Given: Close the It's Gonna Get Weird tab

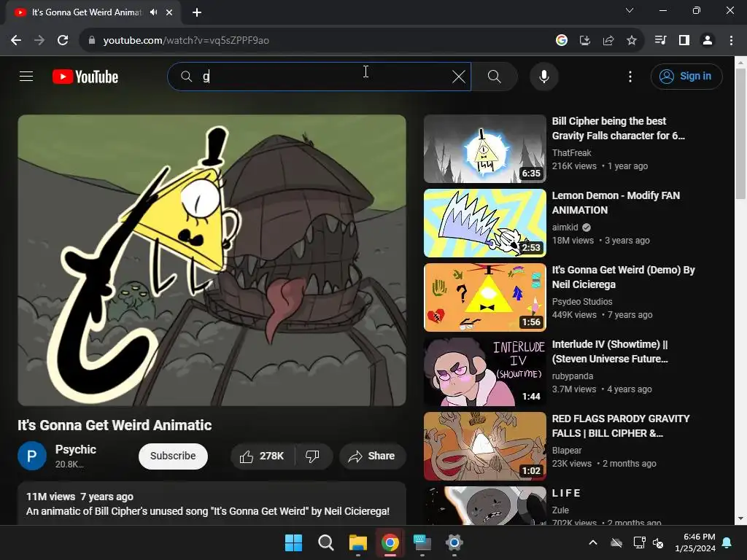Looking at the screenshot, I should point(169,12).
